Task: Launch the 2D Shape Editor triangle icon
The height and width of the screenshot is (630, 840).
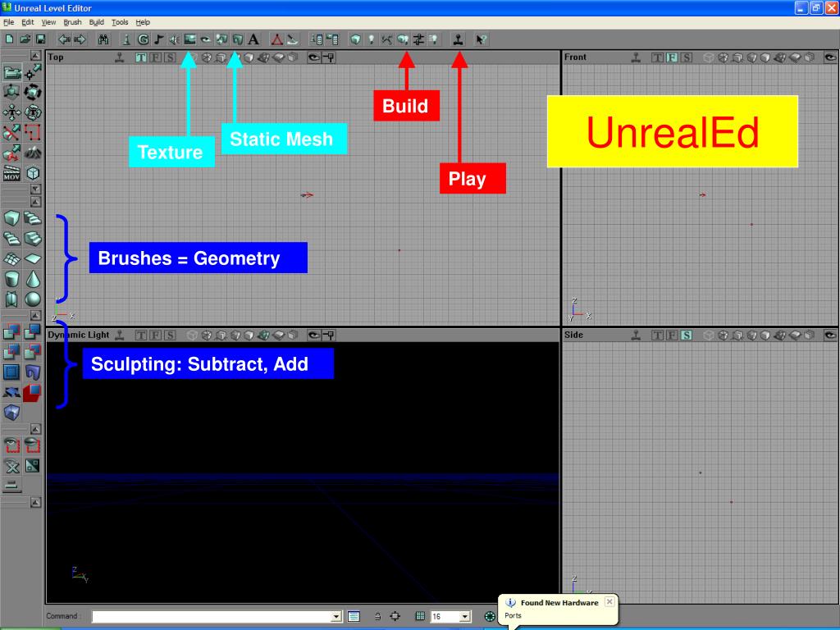Action: click(276, 39)
